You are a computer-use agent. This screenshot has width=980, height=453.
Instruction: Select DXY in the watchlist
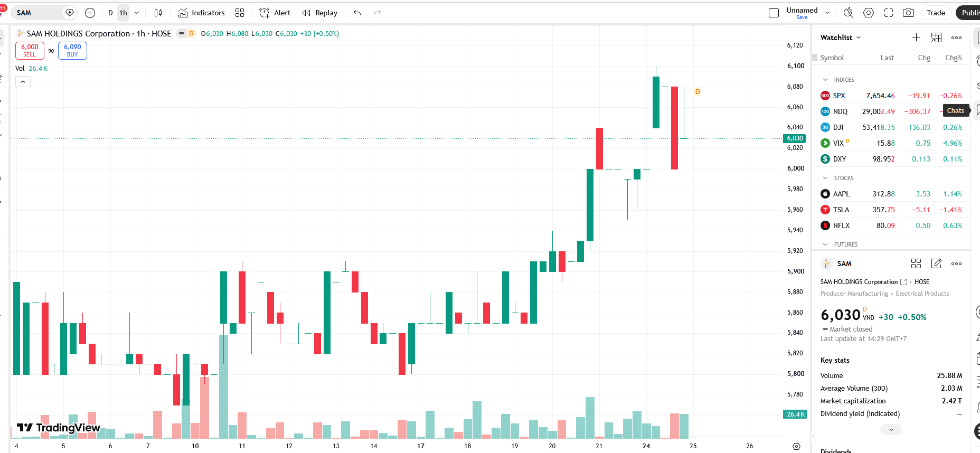tap(891, 159)
